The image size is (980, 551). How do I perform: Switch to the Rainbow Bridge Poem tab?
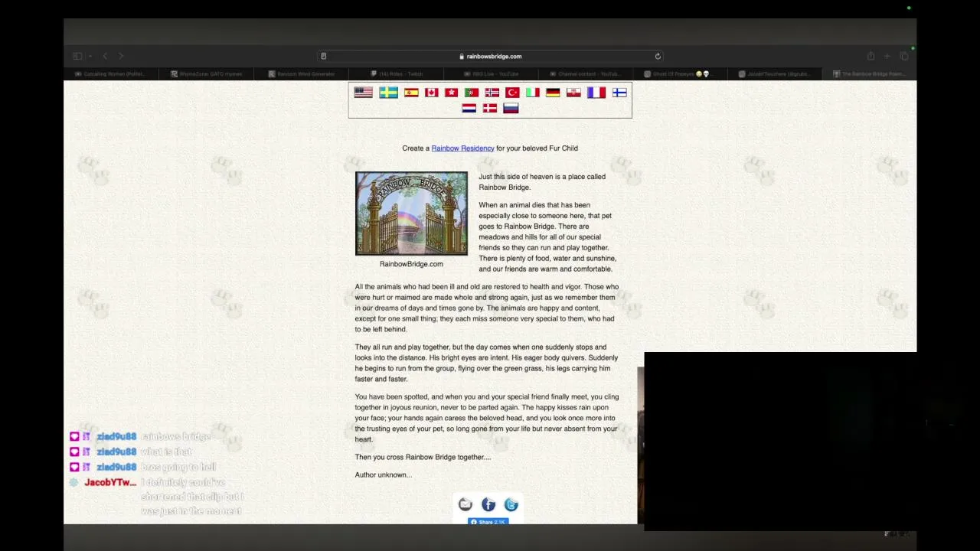[869, 74]
